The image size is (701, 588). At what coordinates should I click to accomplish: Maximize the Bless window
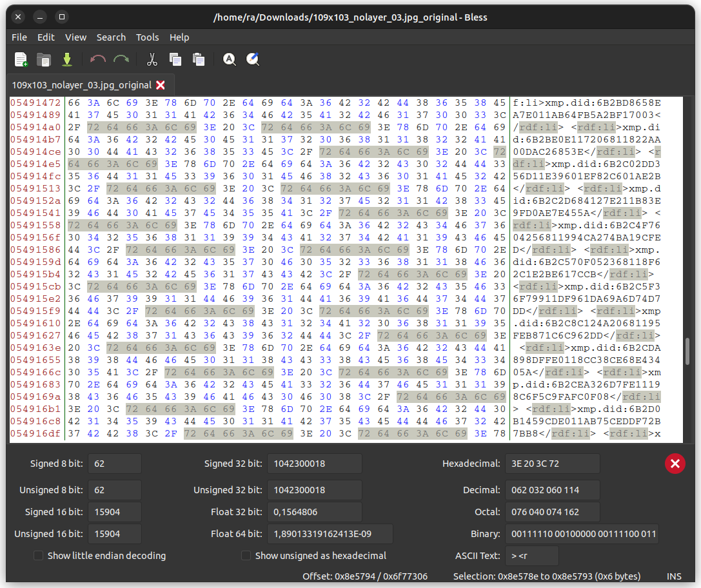click(62, 17)
